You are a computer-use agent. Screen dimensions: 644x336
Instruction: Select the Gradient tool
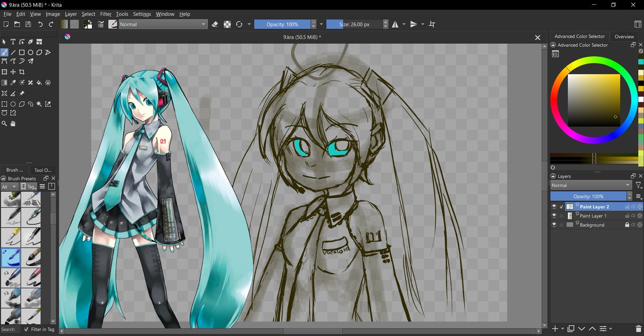point(4,82)
